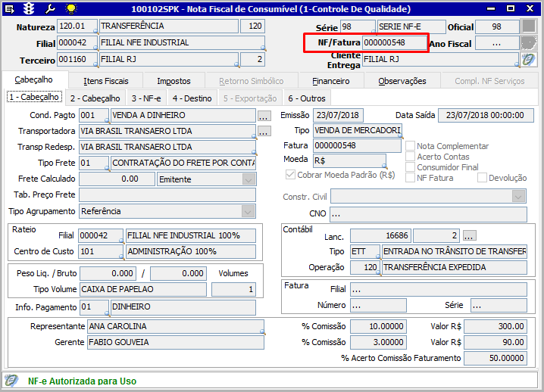Expand the Tipo Agrupamento Referência dropdown
Image resolution: width=544 pixels, height=392 pixels.
(248, 211)
